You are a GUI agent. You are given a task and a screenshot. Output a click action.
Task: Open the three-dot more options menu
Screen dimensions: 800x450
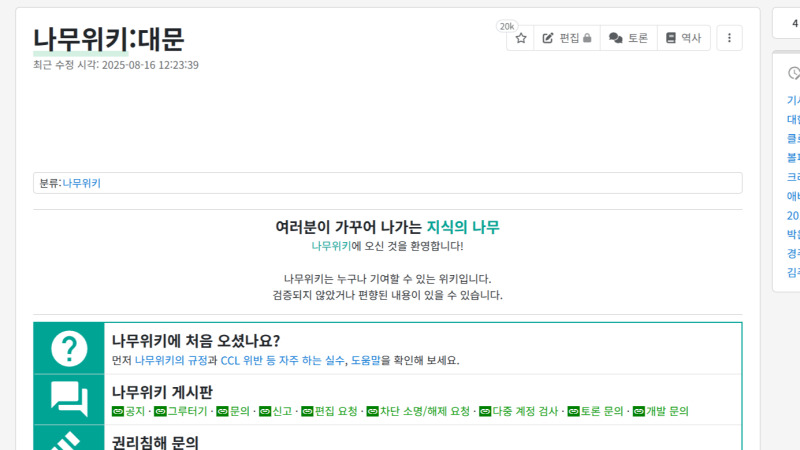729,38
